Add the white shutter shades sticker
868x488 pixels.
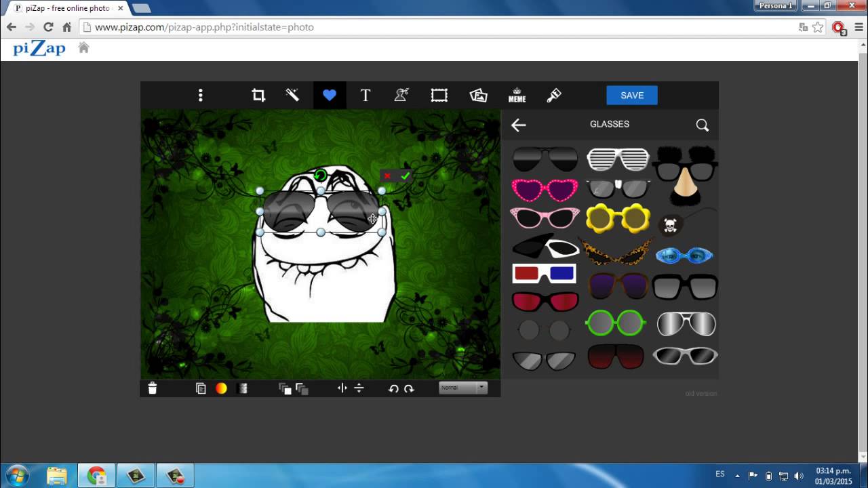coord(618,159)
